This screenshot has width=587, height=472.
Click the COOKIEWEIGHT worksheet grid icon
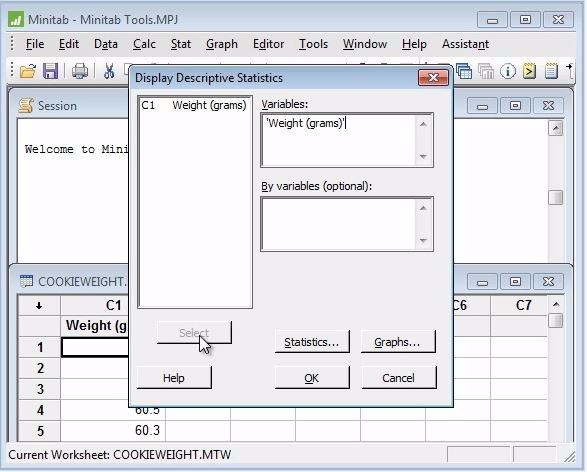tap(26, 281)
